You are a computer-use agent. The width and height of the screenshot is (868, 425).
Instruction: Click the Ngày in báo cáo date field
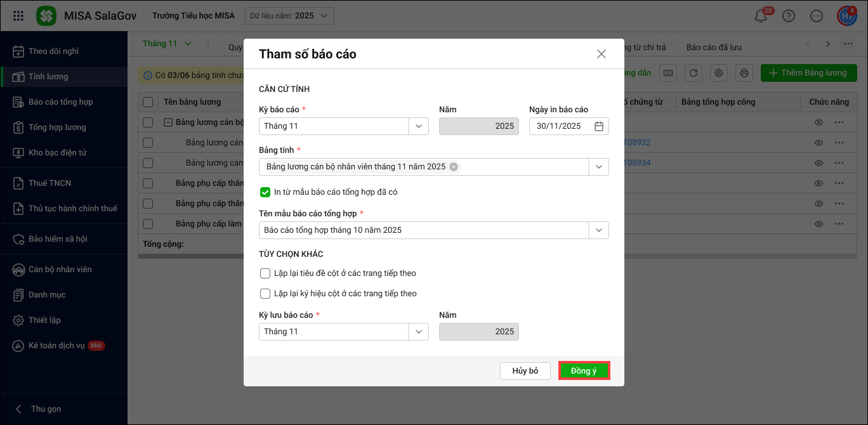point(560,126)
